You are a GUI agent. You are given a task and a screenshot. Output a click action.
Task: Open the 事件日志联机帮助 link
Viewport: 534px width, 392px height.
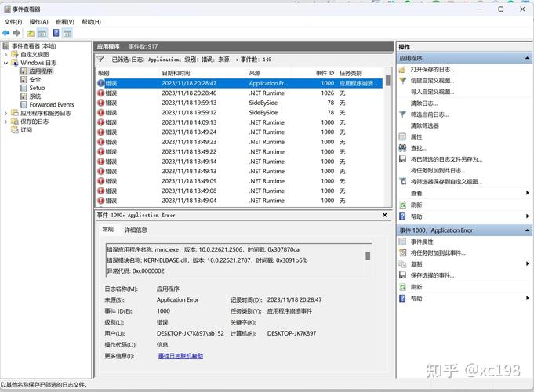(x=180, y=356)
